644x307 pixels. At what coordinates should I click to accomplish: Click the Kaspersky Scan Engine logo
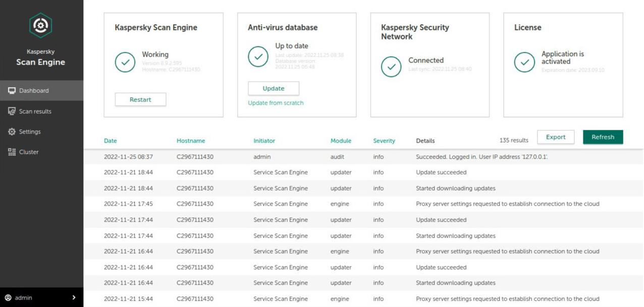tap(40, 25)
